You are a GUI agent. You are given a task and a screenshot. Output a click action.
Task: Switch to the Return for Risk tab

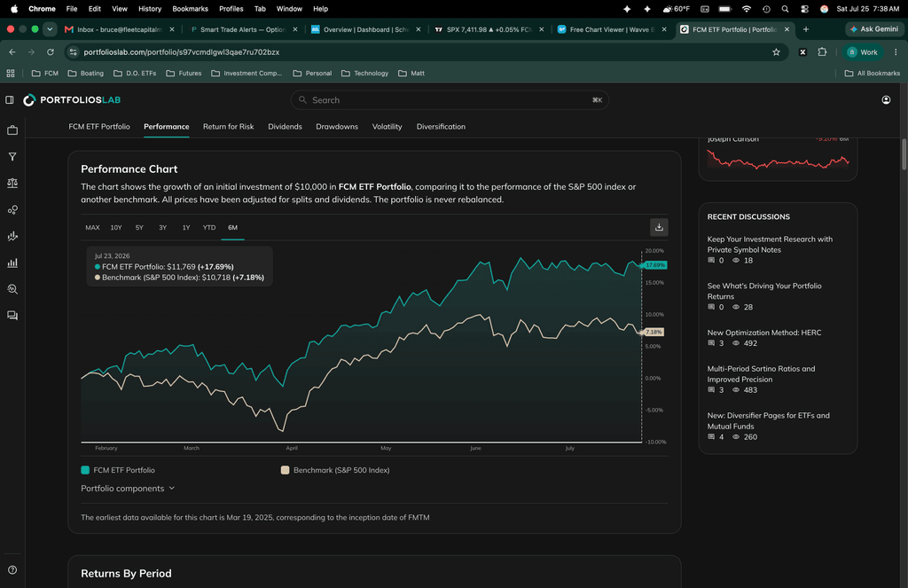pos(228,126)
